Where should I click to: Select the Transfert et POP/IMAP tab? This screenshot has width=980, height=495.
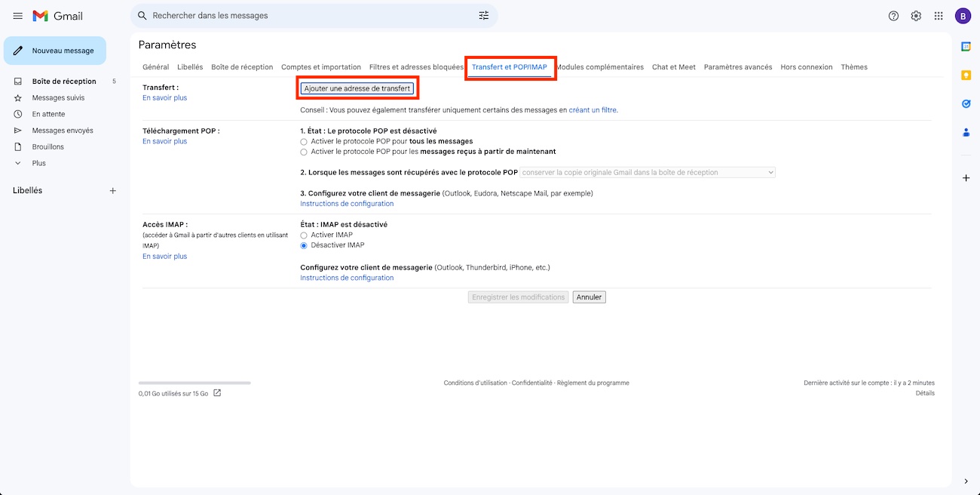point(510,67)
